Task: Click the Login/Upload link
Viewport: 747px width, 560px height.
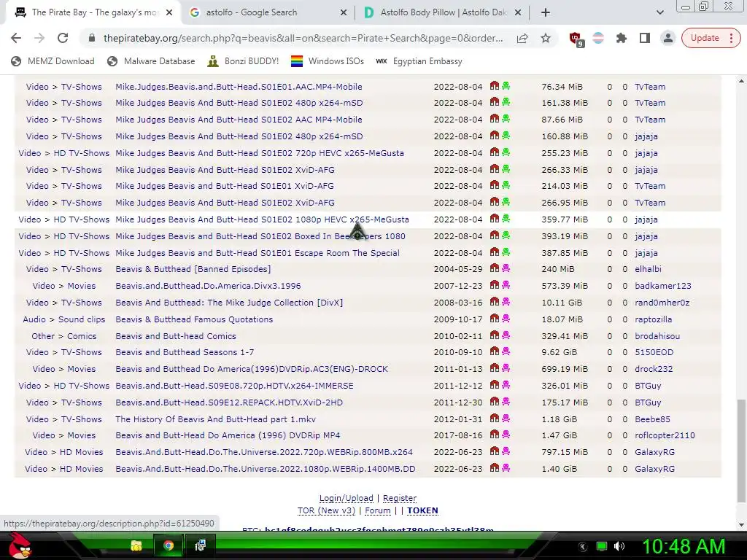Action: (x=347, y=498)
